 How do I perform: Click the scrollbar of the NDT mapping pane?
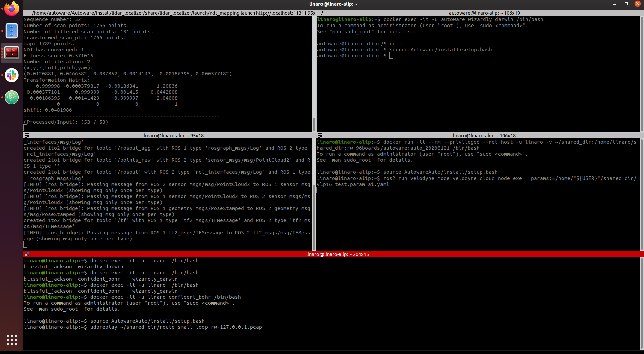coord(314,124)
